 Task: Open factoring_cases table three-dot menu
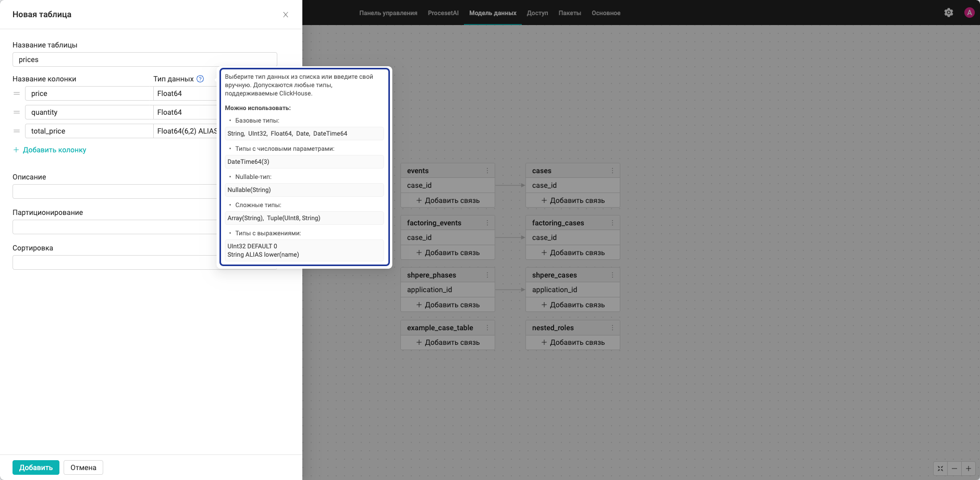coord(612,223)
